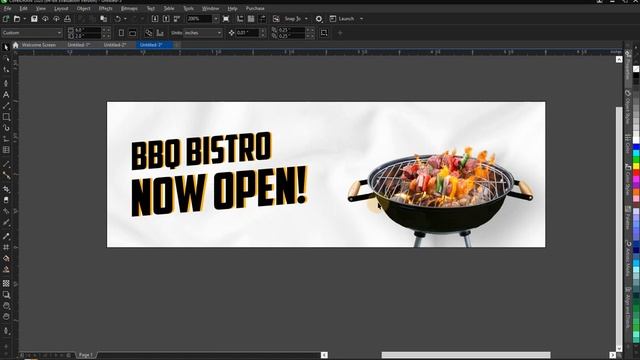Open the Purchase menu
The width and height of the screenshot is (640, 360).
[255, 8]
